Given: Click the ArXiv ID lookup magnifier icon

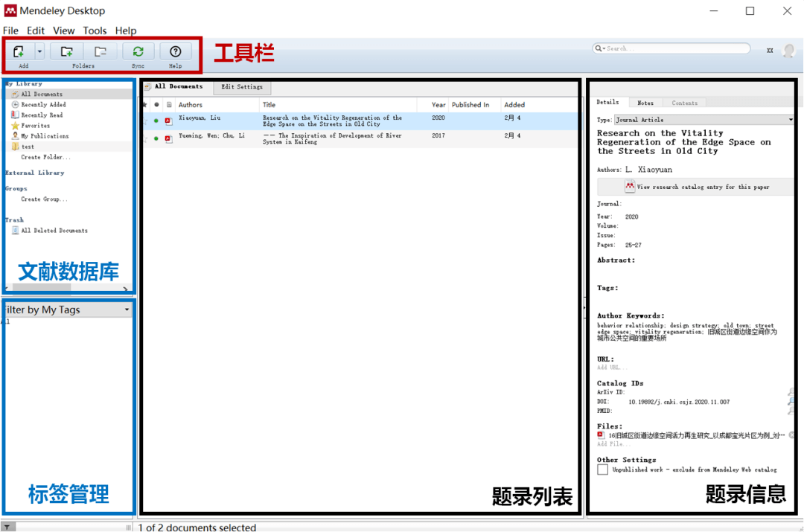Looking at the screenshot, I should pos(791,393).
